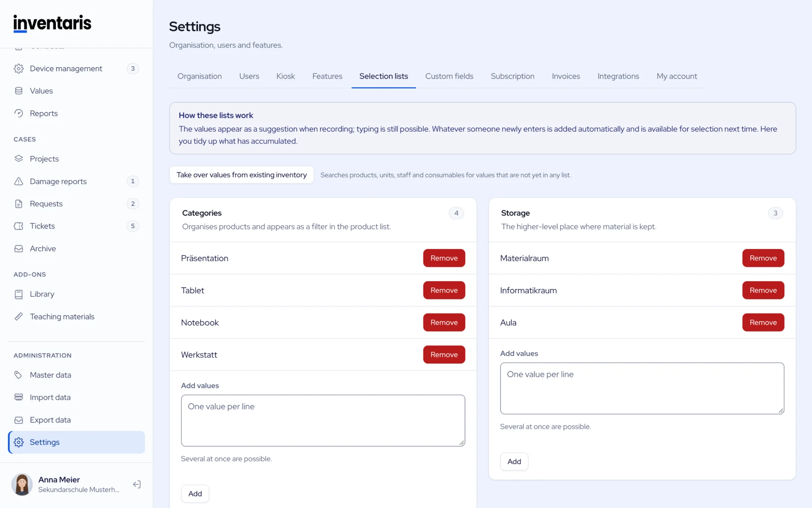Click the Import data icon
The width and height of the screenshot is (812, 508).
tap(19, 398)
